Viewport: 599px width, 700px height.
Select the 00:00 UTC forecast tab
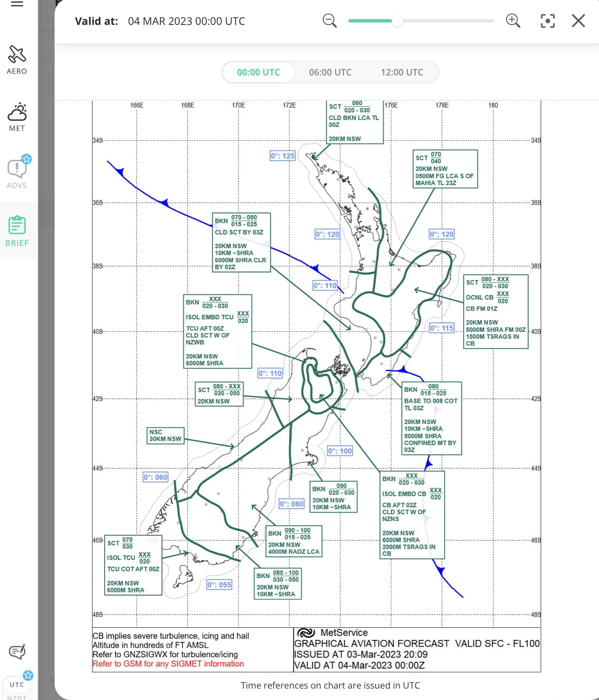258,73
